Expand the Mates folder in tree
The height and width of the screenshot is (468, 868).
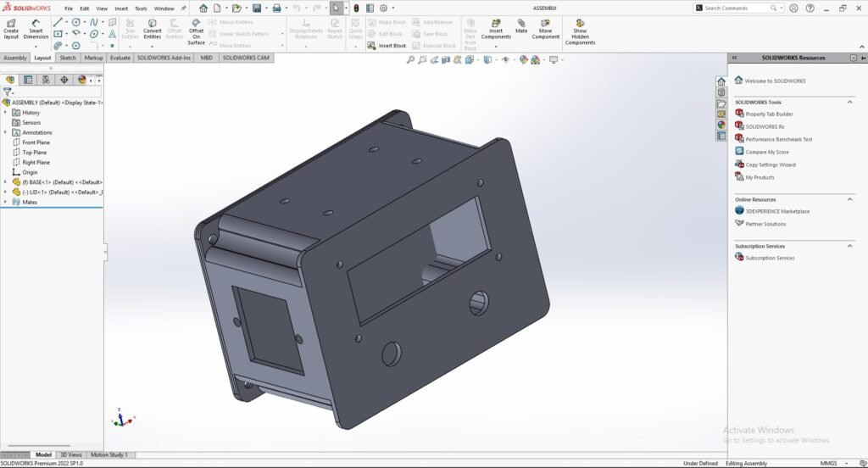tap(6, 202)
